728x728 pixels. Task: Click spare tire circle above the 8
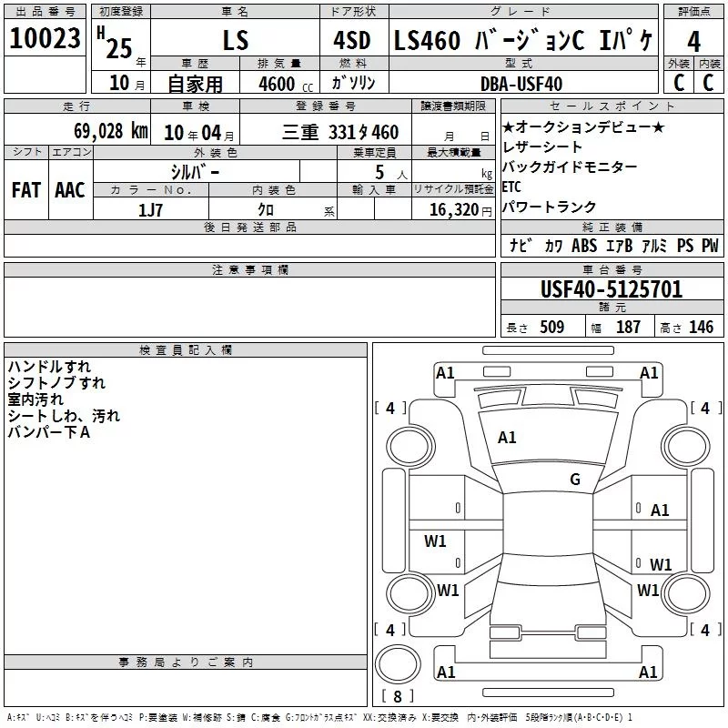pos(398,664)
